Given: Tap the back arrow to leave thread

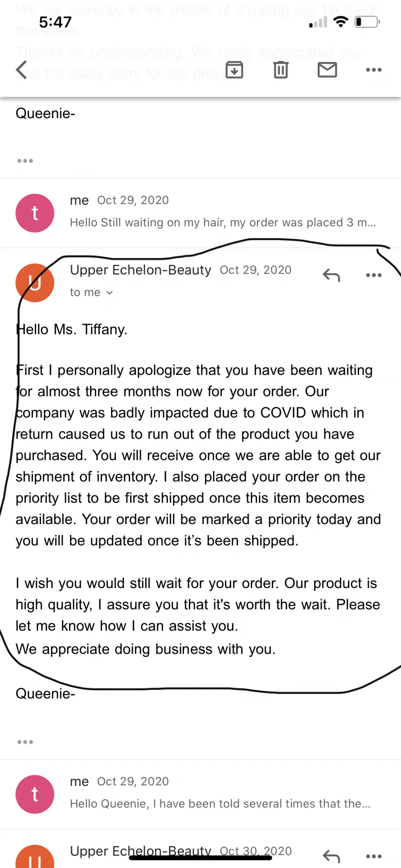Looking at the screenshot, I should [x=21, y=70].
